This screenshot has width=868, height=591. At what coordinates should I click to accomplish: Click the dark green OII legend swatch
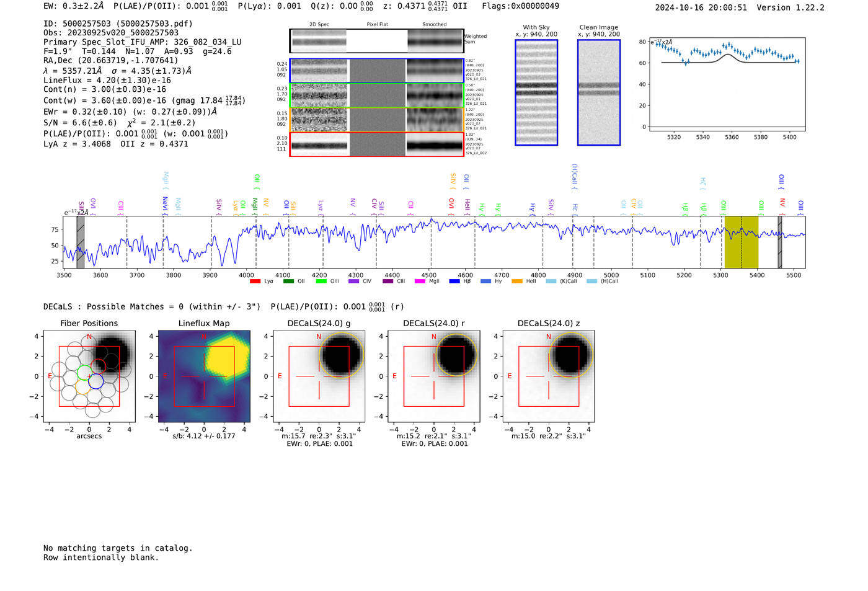coord(288,282)
